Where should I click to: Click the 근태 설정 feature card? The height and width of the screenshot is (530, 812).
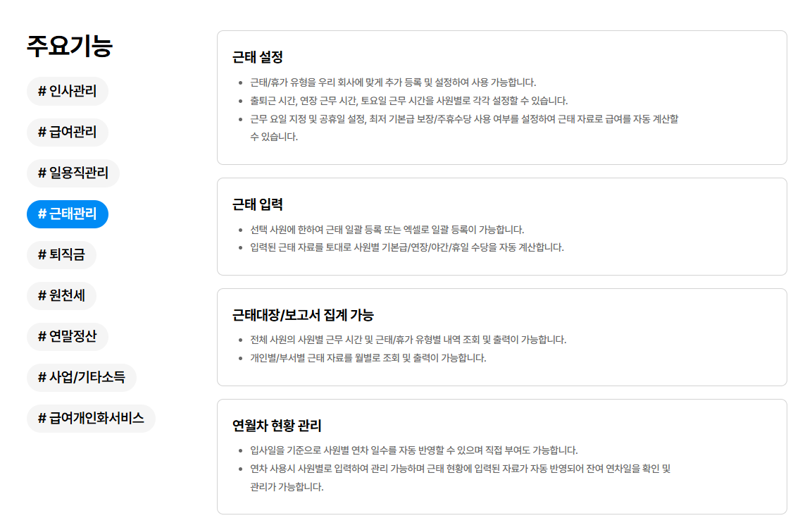[x=503, y=97]
